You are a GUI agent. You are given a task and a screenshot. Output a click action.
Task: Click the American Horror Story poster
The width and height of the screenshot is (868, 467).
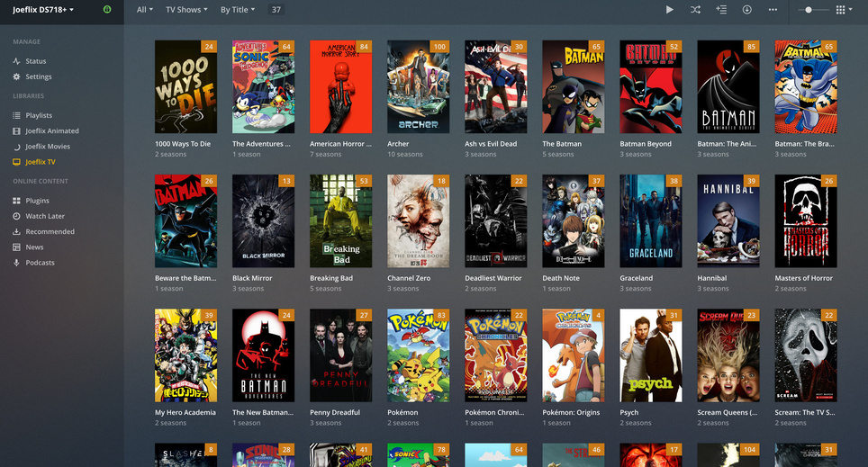click(x=341, y=87)
